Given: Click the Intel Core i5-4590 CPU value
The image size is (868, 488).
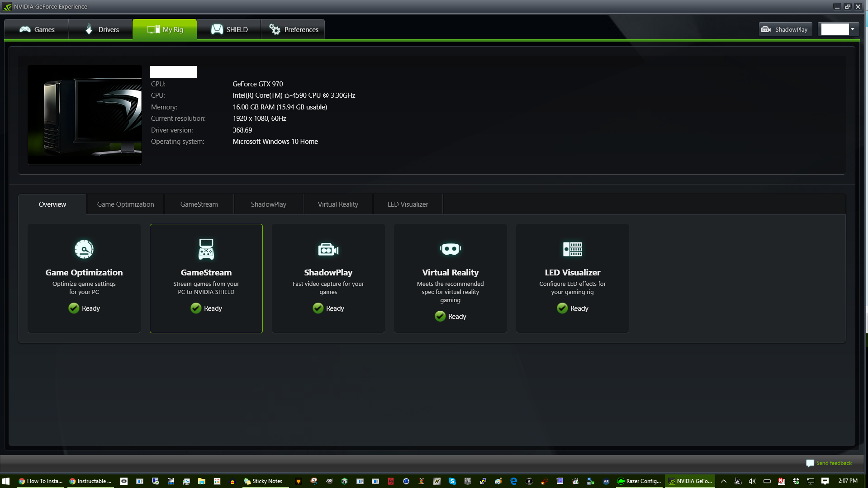Looking at the screenshot, I should tap(294, 95).
